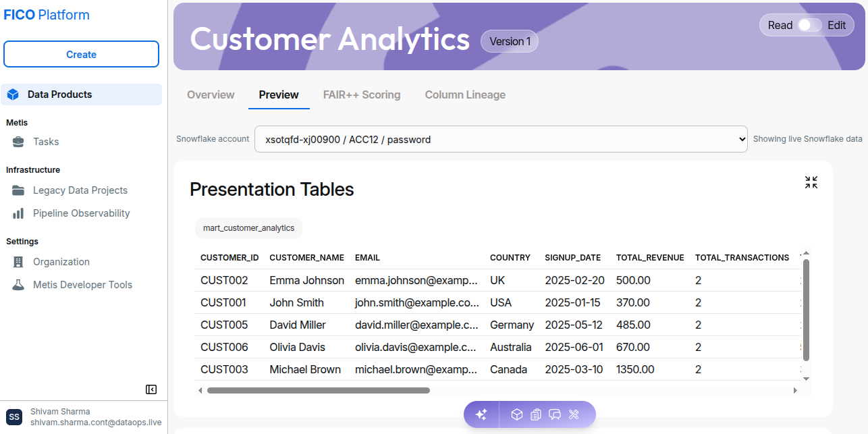Click the table's scroll right arrow
The height and width of the screenshot is (434, 868).
point(795,390)
